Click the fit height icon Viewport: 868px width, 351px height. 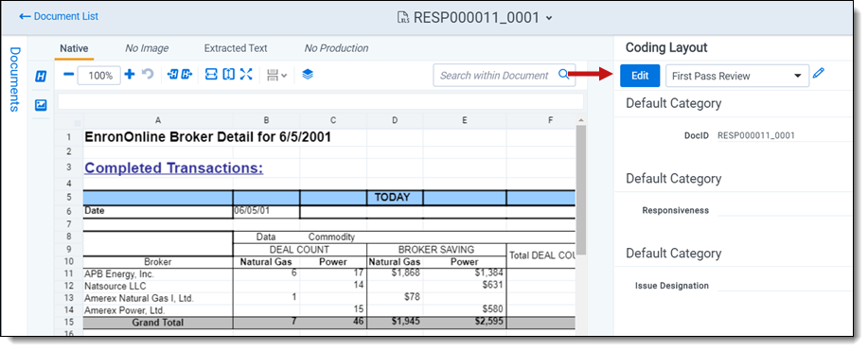(x=229, y=74)
